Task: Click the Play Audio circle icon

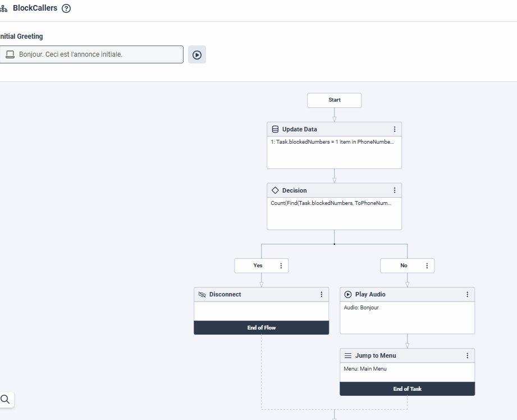Action: point(348,294)
